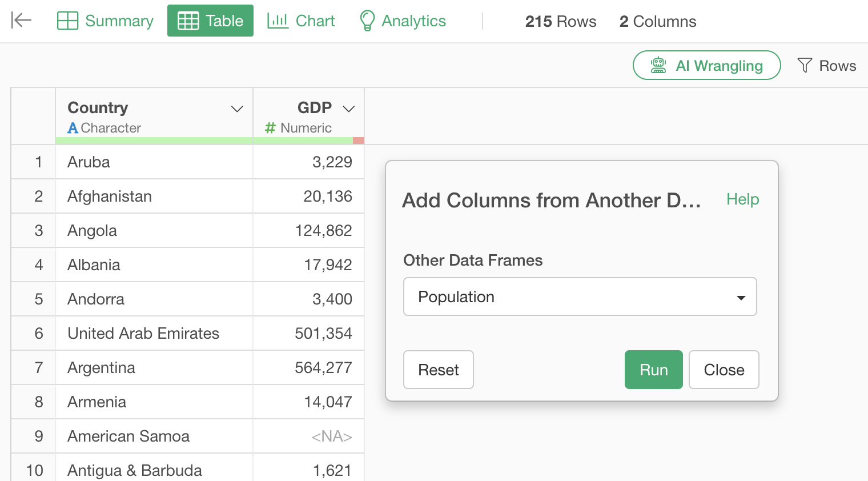Open the Rows filter funnel icon
The image size is (868, 481).
[x=804, y=66]
